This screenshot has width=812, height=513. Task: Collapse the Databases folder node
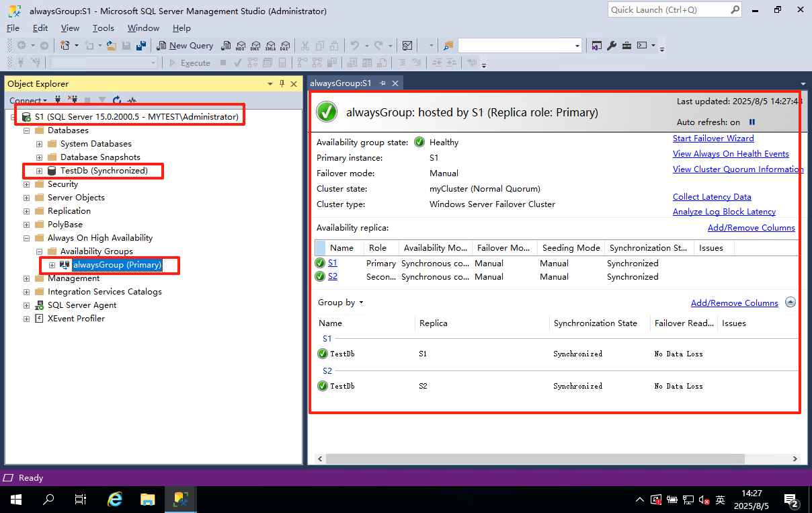tap(27, 130)
